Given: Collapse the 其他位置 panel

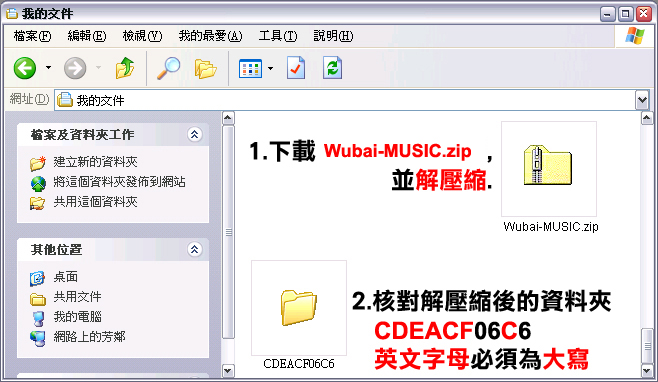Looking at the screenshot, I should coord(194,250).
